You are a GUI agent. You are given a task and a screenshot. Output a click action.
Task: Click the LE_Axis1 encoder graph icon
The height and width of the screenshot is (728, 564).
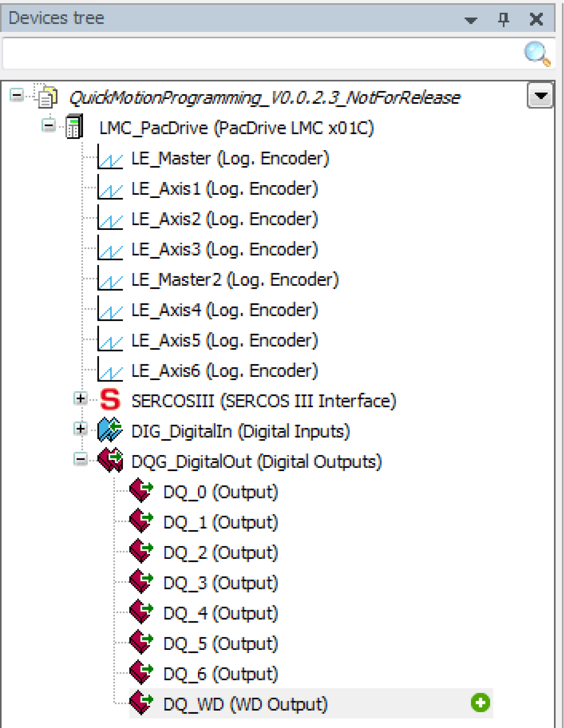[x=110, y=187]
